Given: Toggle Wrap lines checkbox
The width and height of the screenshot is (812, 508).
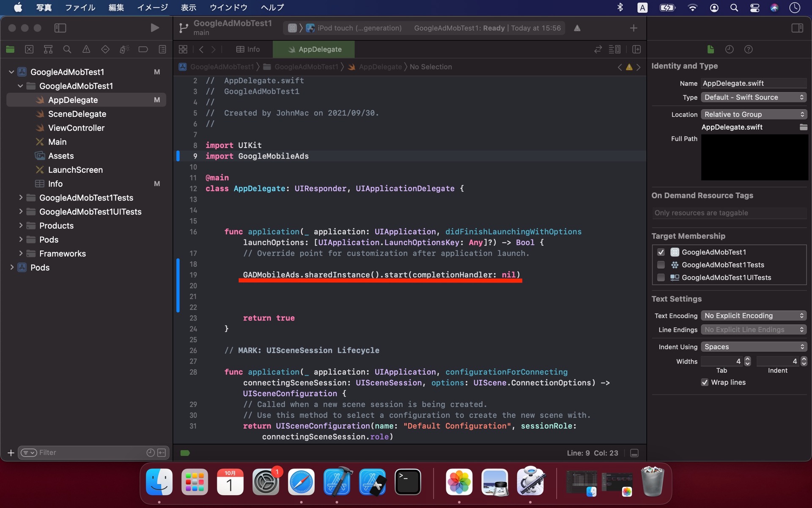Looking at the screenshot, I should click(x=705, y=382).
